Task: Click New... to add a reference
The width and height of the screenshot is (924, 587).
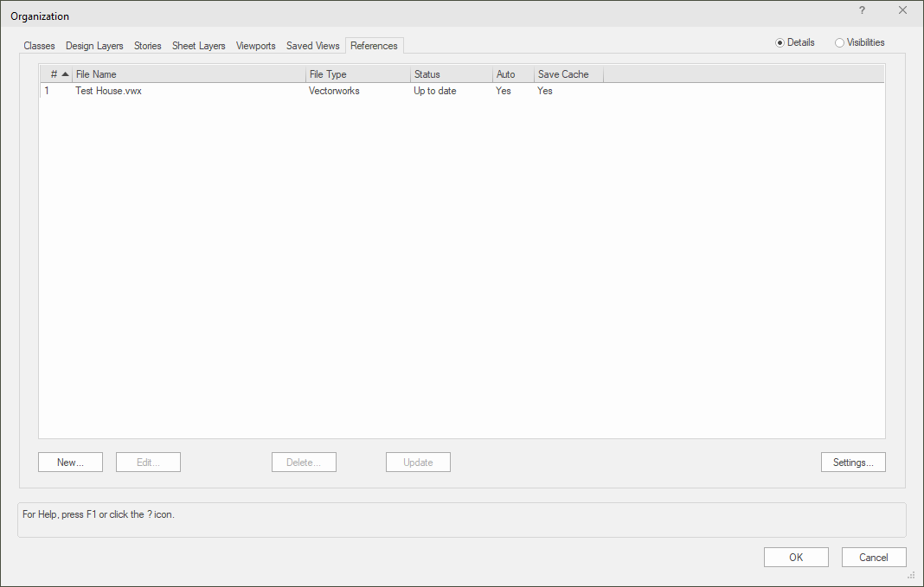Action: [x=70, y=463]
